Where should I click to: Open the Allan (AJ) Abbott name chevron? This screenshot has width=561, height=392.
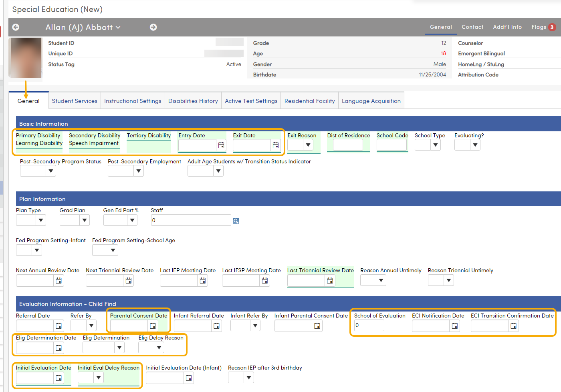(x=117, y=27)
